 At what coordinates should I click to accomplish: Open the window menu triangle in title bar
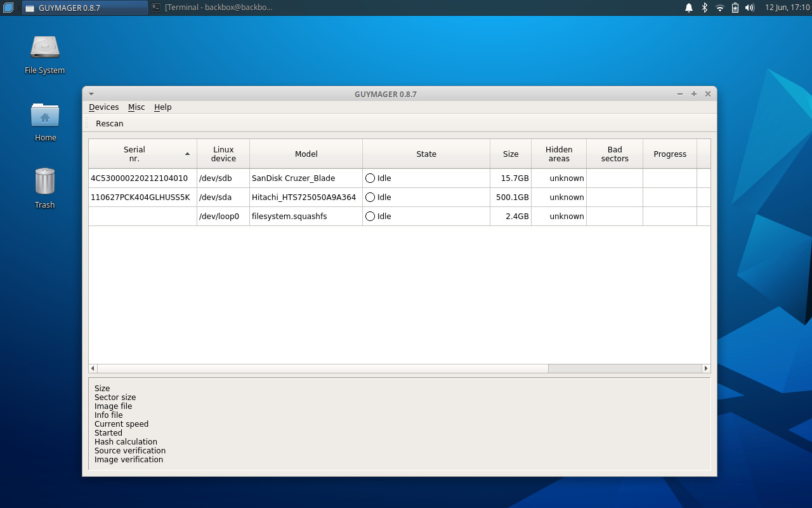click(x=91, y=93)
